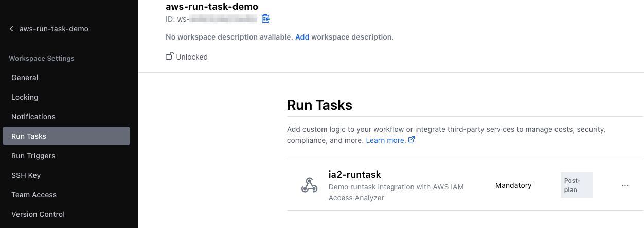Follow the Learn more link
Screen dimensions: 644x228
click(x=385, y=140)
